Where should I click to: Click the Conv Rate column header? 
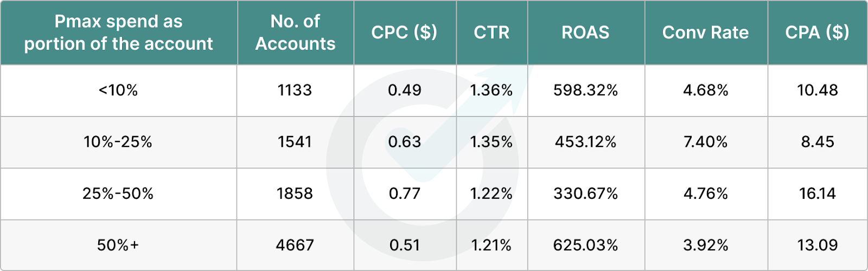705,33
